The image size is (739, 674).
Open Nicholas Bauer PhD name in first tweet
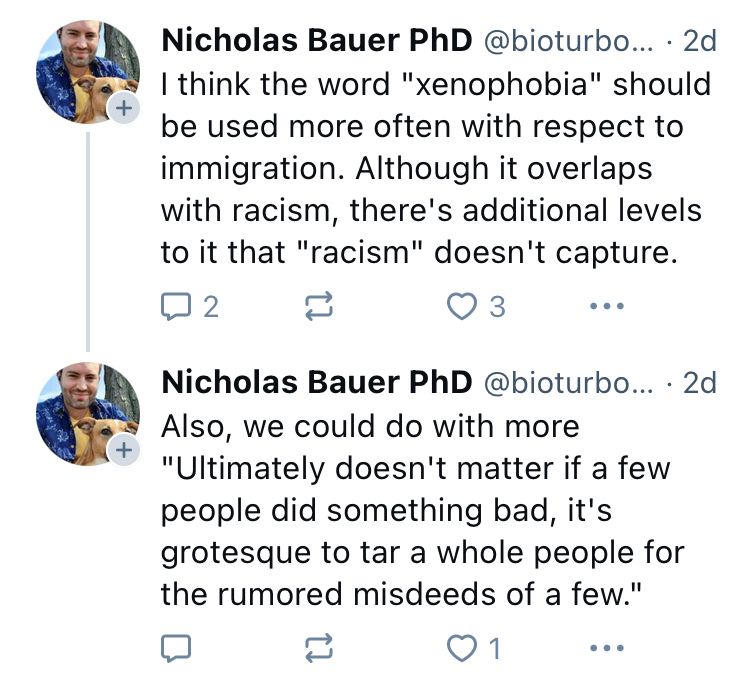tap(316, 40)
